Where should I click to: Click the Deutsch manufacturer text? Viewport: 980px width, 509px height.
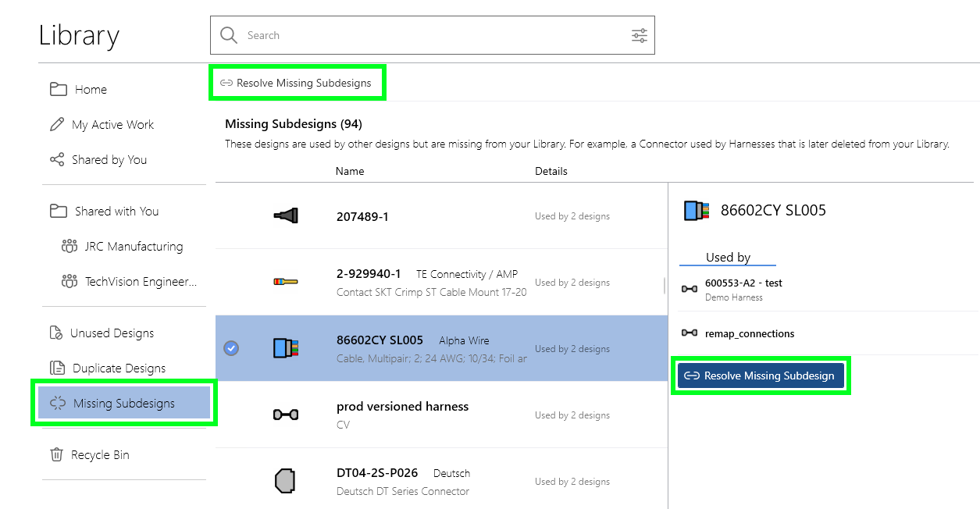451,473
